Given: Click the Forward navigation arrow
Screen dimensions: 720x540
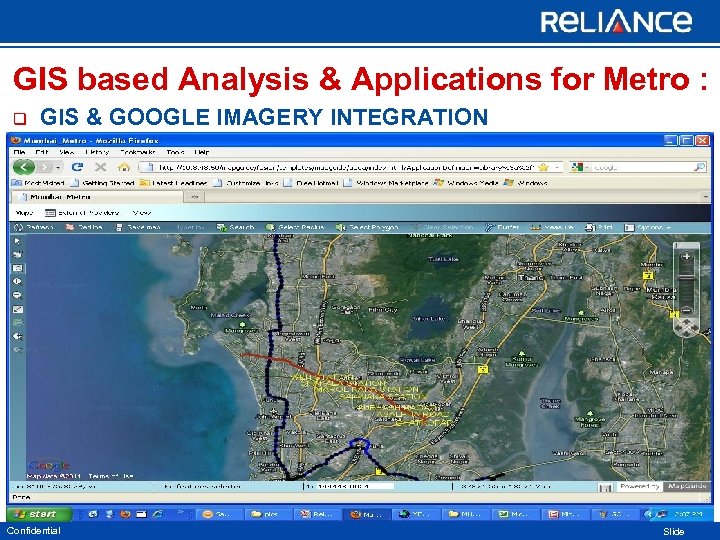Looking at the screenshot, I should (45, 167).
